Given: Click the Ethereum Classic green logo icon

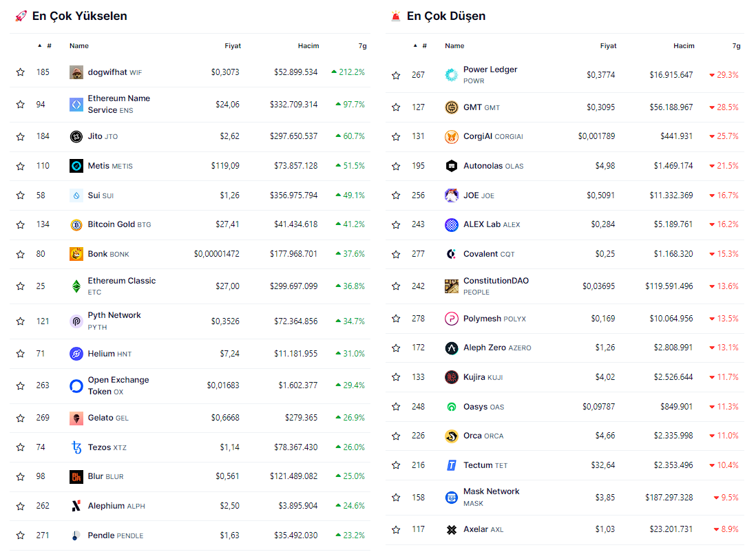Looking at the screenshot, I should pos(76,286).
